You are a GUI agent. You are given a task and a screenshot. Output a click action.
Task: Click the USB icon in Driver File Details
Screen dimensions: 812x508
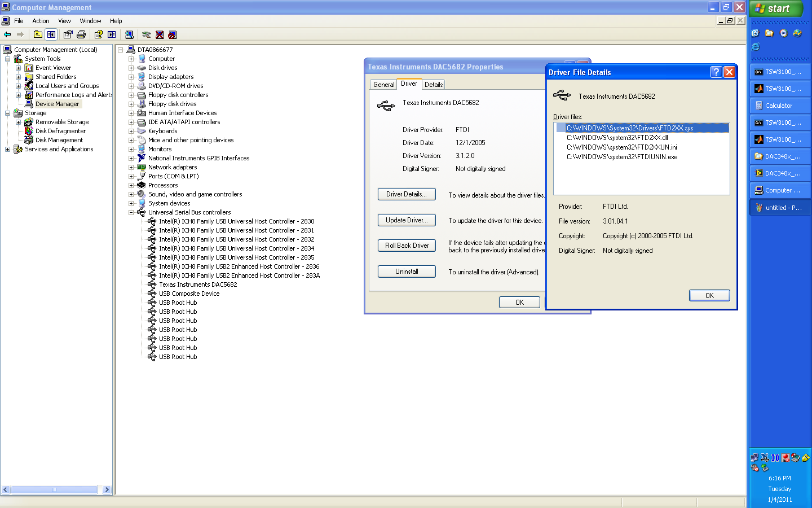[x=562, y=95]
